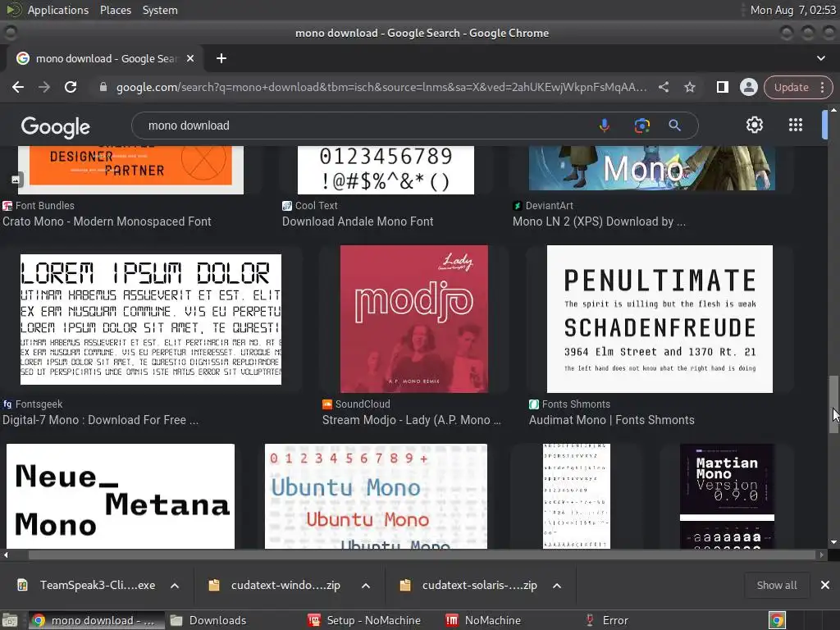Screen dimensions: 840x630
Task: Show all downloads
Action: [776, 586]
